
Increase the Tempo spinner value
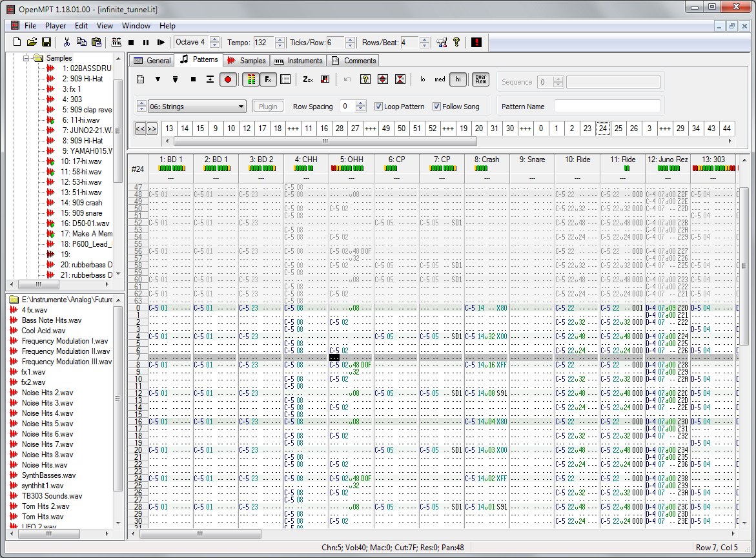tap(280, 39)
